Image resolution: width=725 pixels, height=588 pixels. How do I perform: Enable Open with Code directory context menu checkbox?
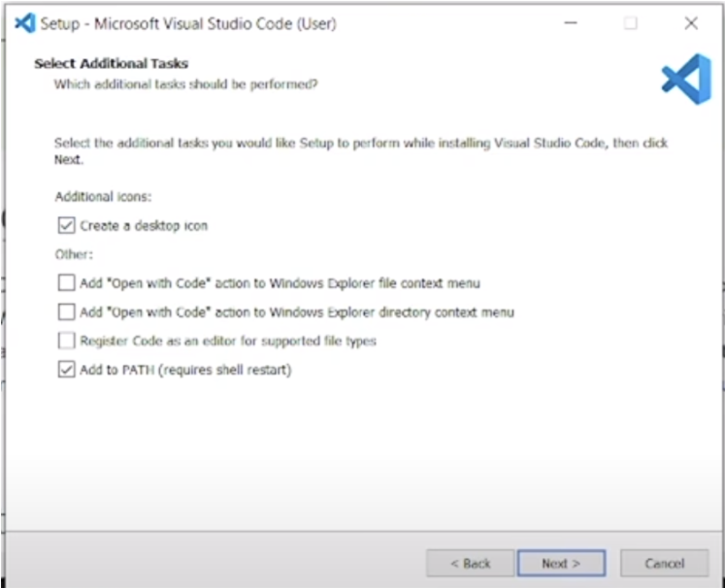pos(66,312)
